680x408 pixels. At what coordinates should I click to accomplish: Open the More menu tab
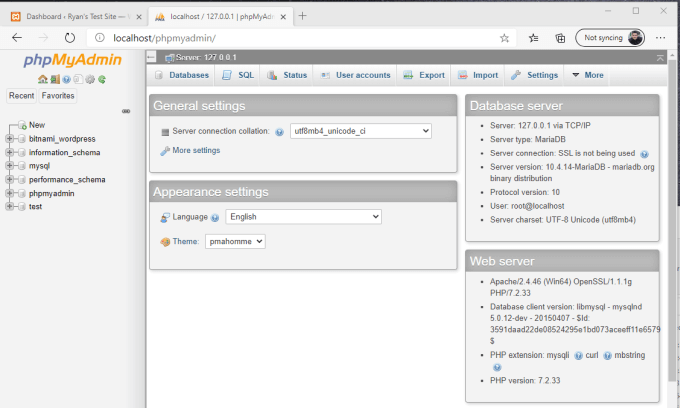pyautogui.click(x=588, y=75)
